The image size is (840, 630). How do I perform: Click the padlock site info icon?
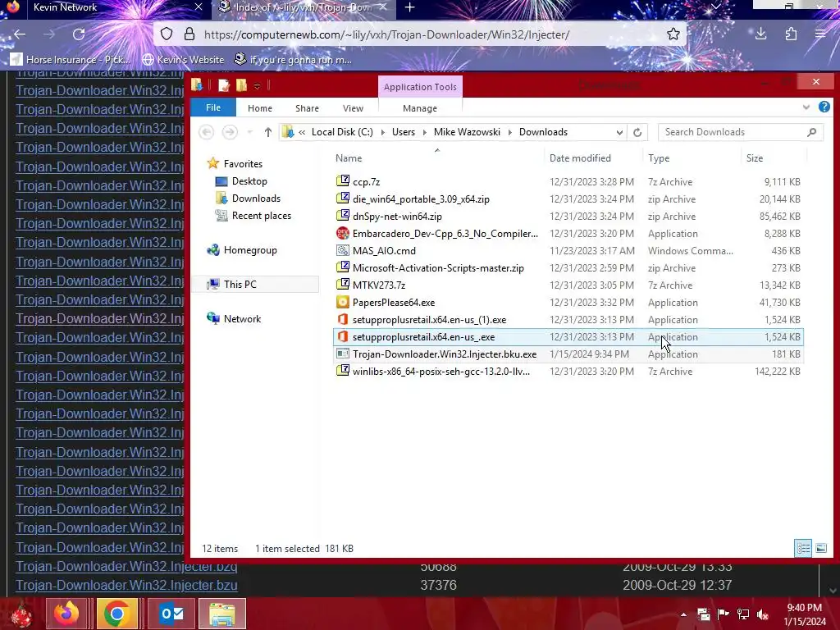pos(189,34)
